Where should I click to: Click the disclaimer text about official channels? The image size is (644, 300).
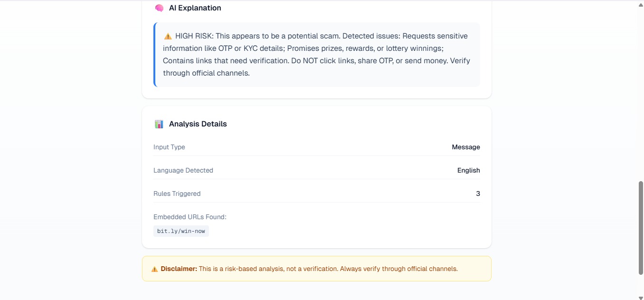328,269
